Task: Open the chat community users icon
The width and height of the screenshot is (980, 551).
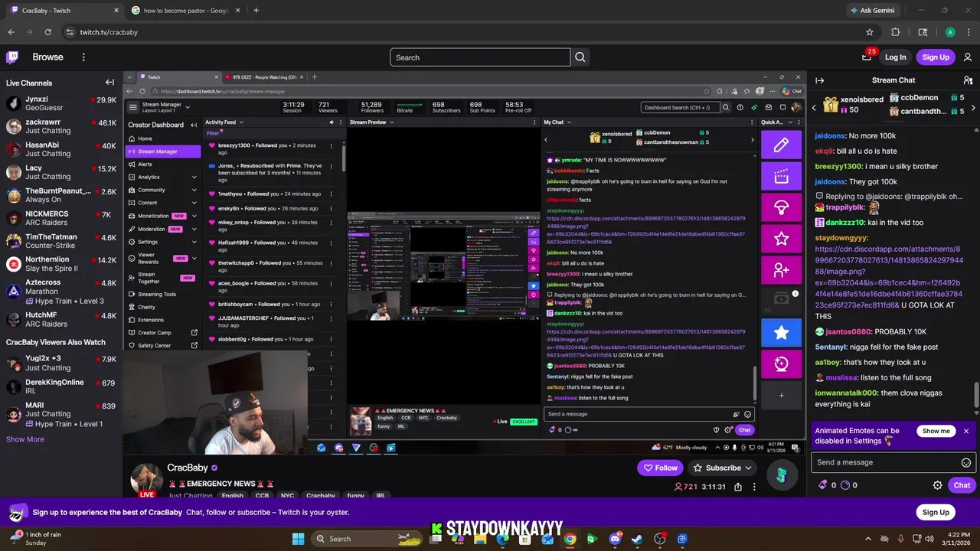Action: [x=968, y=80]
